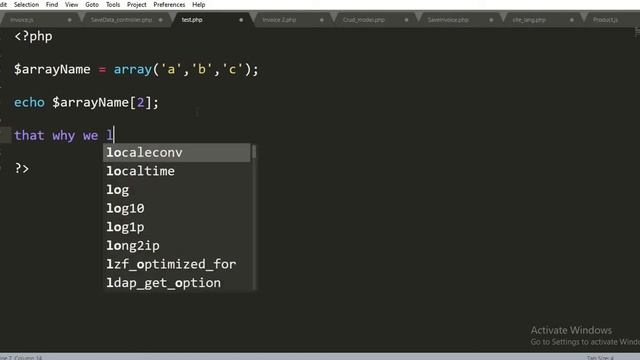The height and width of the screenshot is (360, 640).
Task: Choose long2ip from autocomplete list
Action: [177, 246]
